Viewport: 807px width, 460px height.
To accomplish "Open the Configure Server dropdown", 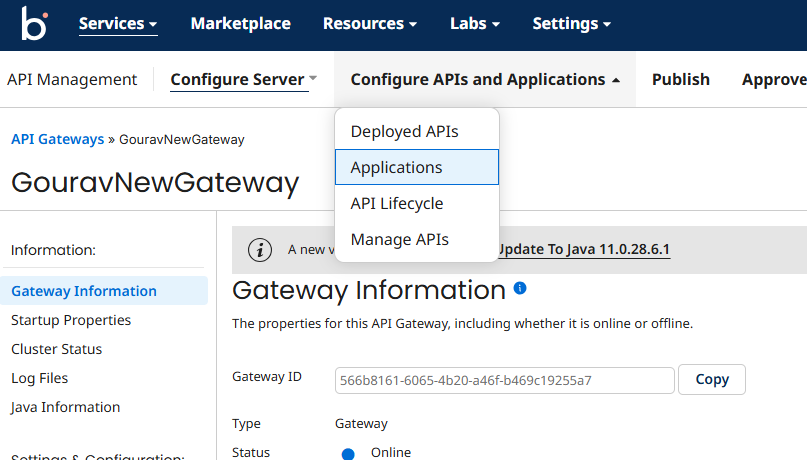I will (x=243, y=80).
